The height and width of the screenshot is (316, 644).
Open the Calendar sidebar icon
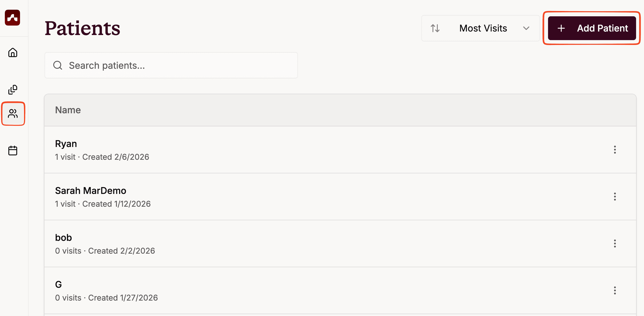tap(13, 151)
